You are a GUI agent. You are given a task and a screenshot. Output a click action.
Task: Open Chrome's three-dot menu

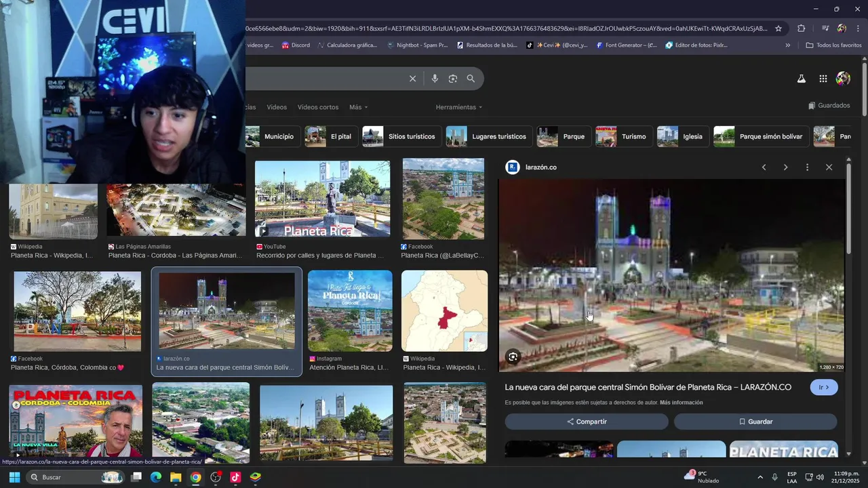(858, 28)
